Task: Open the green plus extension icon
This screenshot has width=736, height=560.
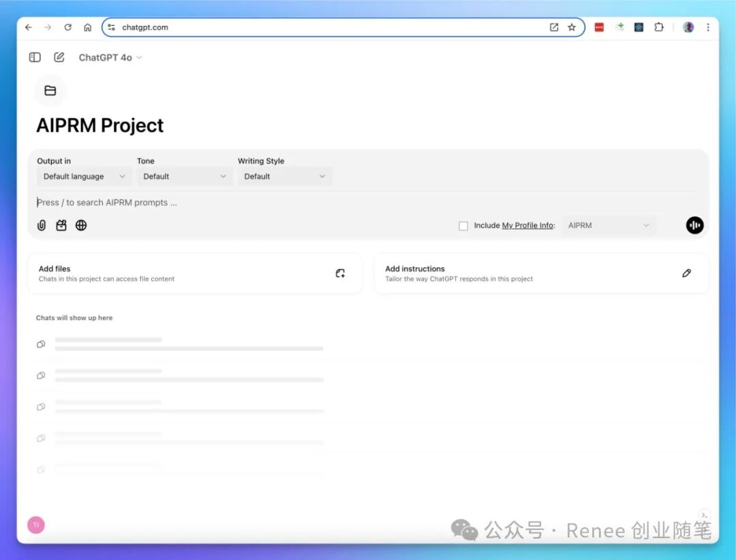Action: 619,27
